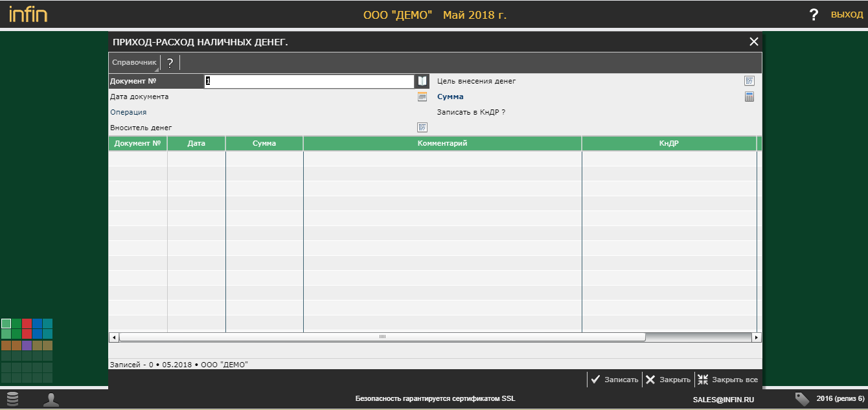Sort by the Документ № column header
The image size is (868, 410).
[x=137, y=143]
